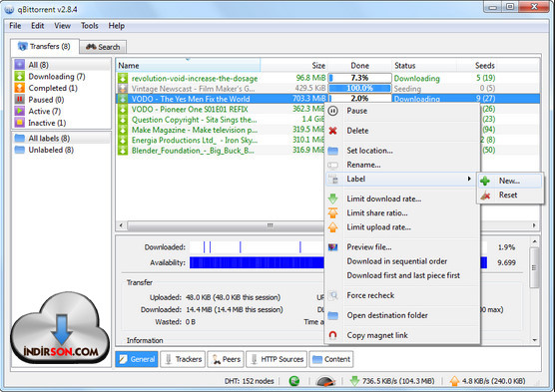Click the status icon of revolution-void torrent

[123, 78]
